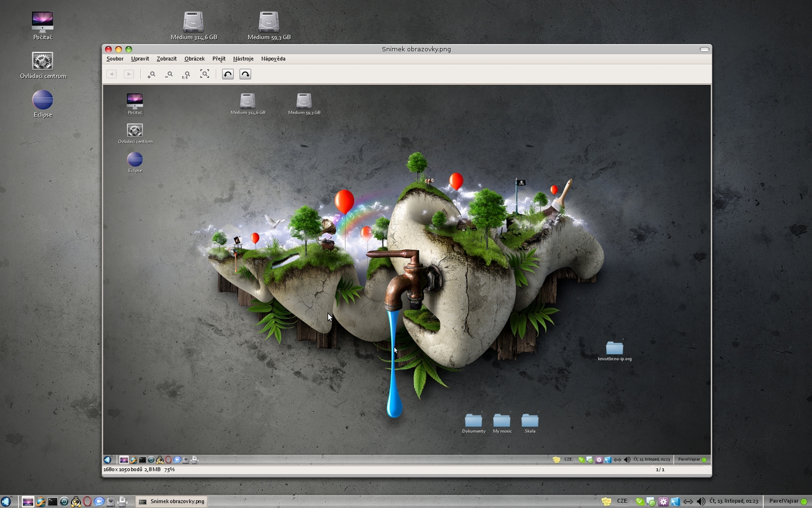
Task: Zoom out of the image
Action: click(x=169, y=75)
